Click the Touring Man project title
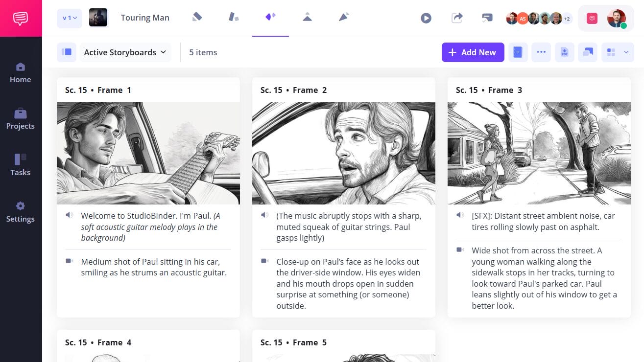 (x=145, y=18)
